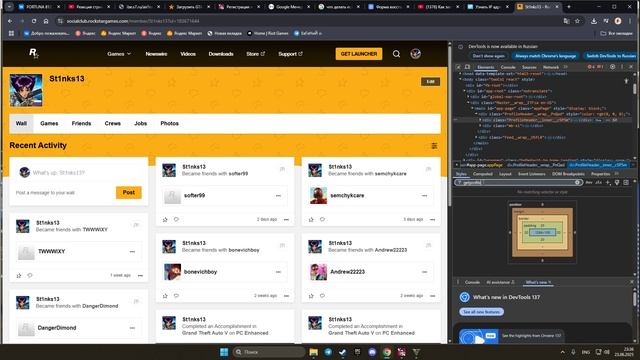The height and width of the screenshot is (360, 640).
Task: Show more DevTools panels chevron after Network
Action: (566, 67)
